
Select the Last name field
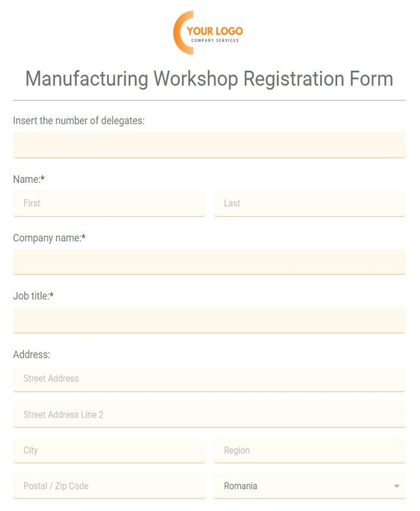pyautogui.click(x=310, y=203)
